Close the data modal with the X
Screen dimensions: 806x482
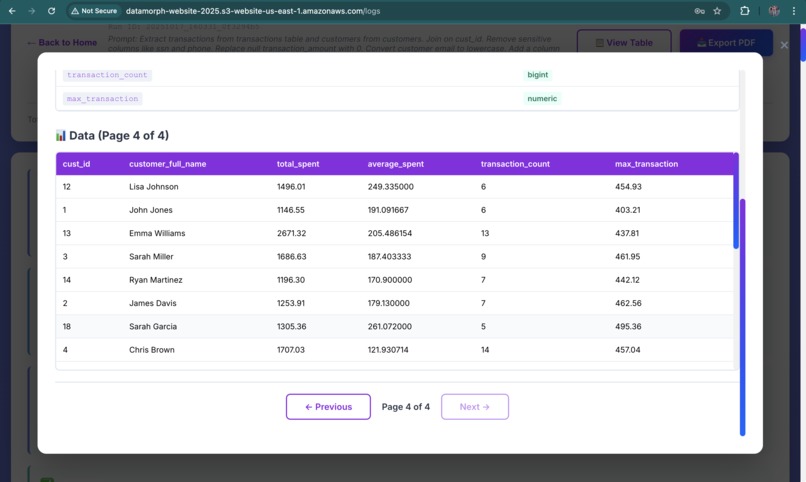pyautogui.click(x=784, y=45)
